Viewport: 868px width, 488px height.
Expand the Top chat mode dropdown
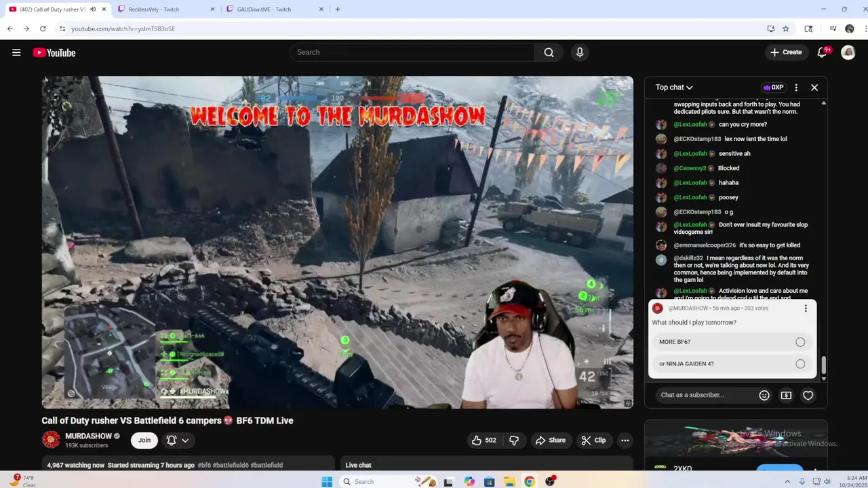[674, 87]
